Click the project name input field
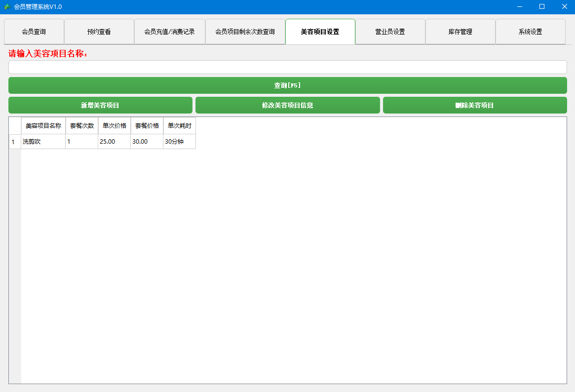Screen dimensions: 575x392 287,67
